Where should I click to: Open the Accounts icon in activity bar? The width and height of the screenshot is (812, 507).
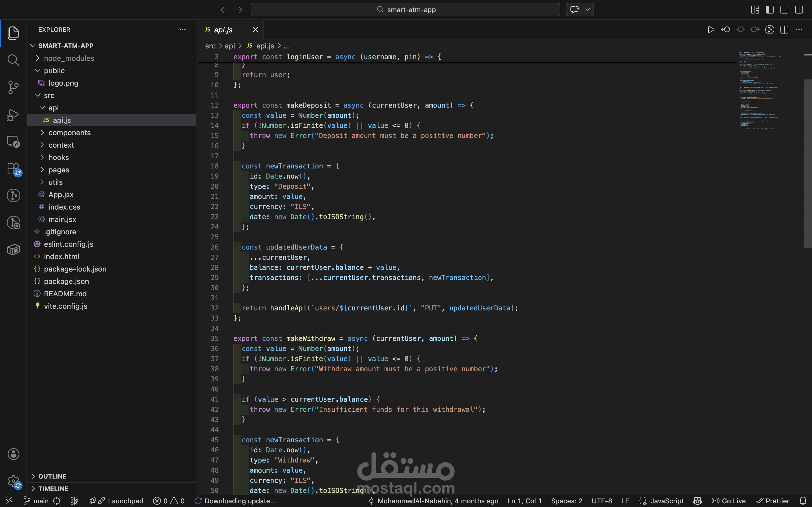click(13, 454)
